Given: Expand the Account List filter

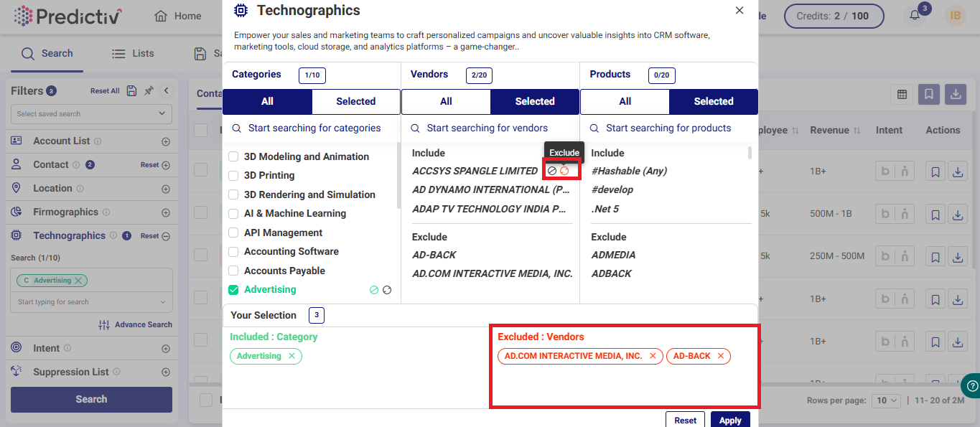Looking at the screenshot, I should [x=166, y=141].
